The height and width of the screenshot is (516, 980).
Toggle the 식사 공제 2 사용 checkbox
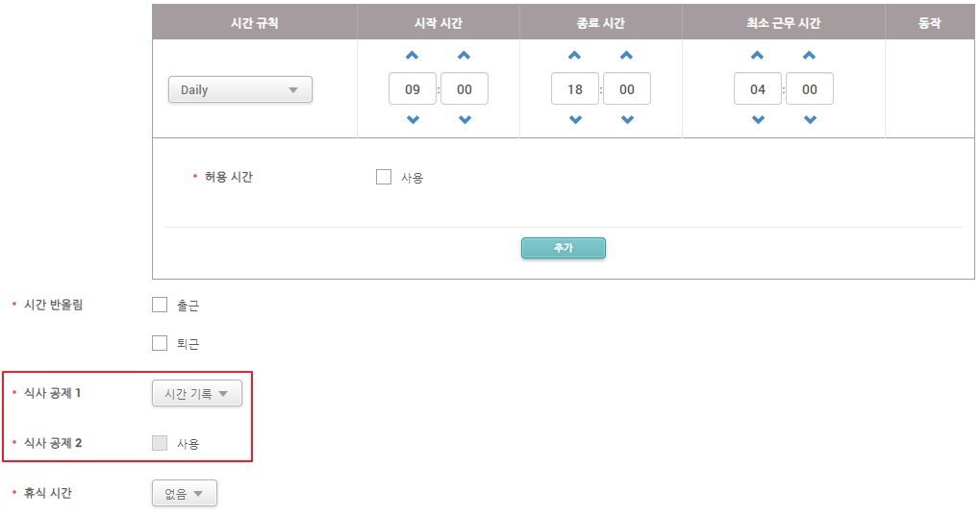point(160,443)
